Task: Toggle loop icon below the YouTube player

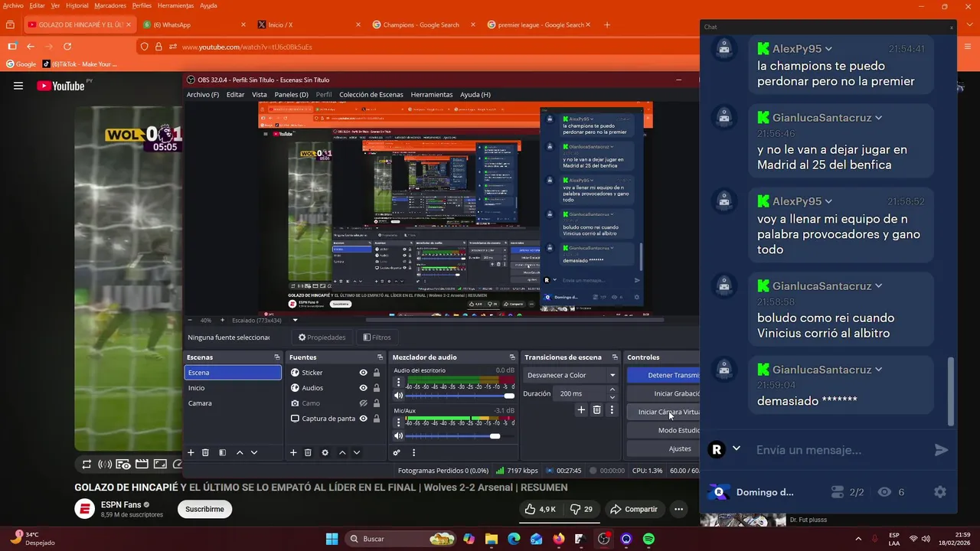Action: pos(87,464)
